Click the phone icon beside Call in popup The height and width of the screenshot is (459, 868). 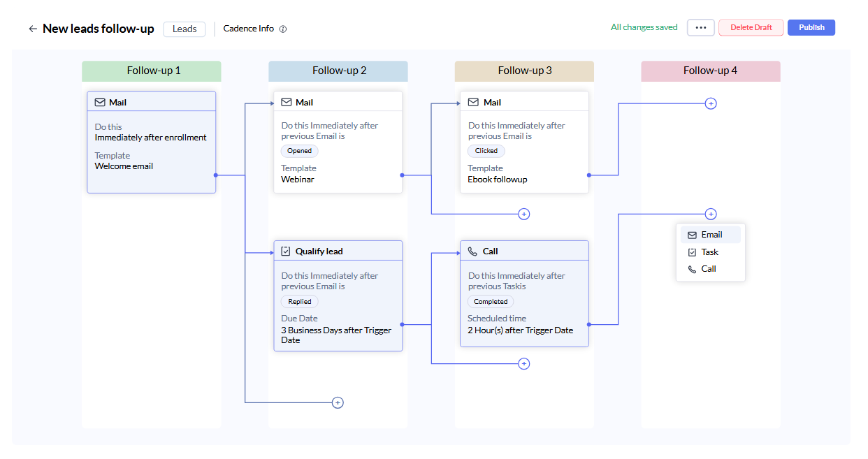(692, 269)
